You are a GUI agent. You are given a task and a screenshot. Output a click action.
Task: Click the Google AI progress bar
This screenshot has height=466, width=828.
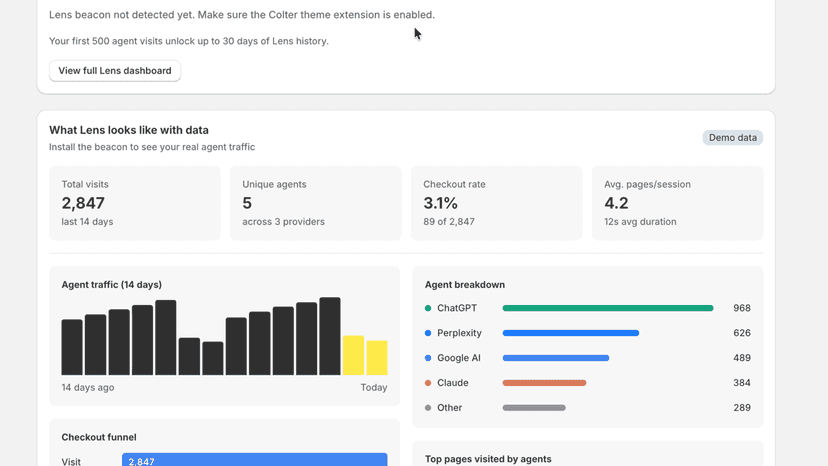click(556, 358)
